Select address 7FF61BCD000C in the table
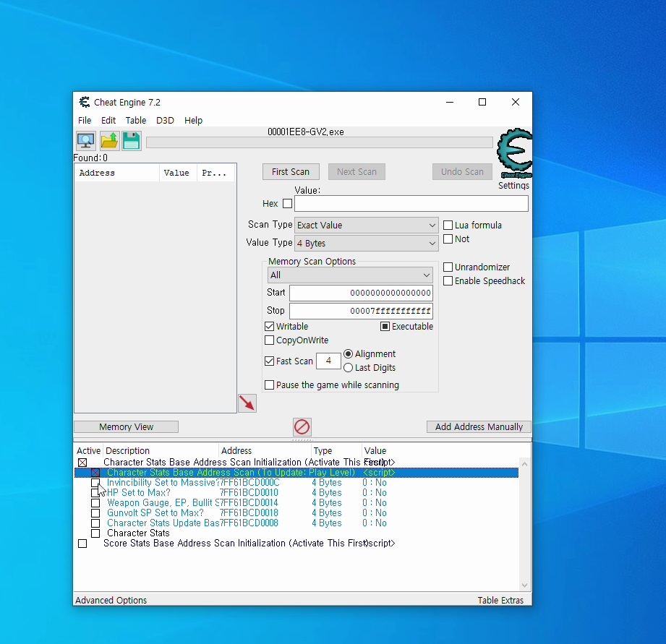The image size is (666, 644). click(249, 483)
